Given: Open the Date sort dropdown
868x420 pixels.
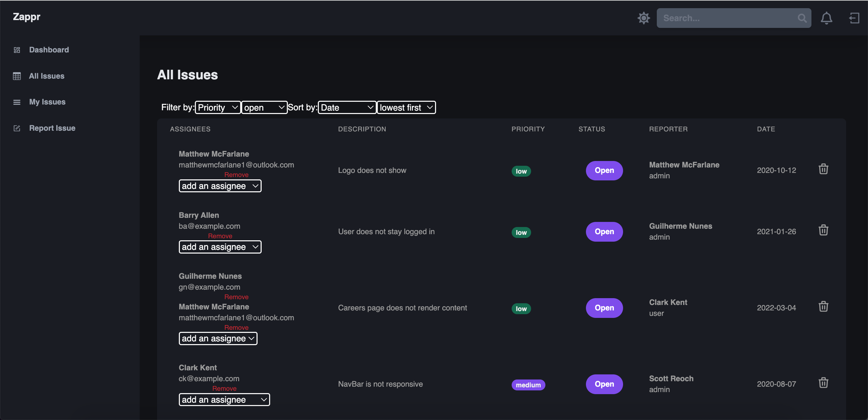Looking at the screenshot, I should tap(347, 108).
